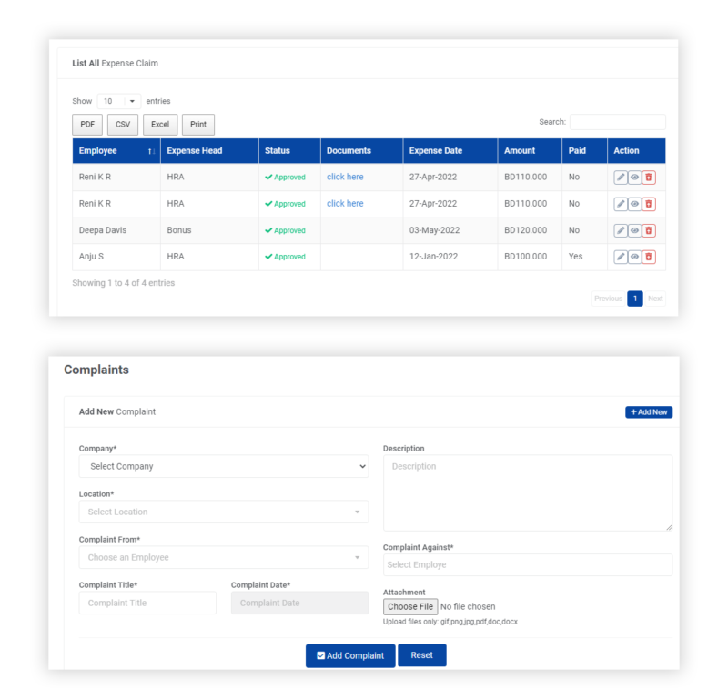
Task: Go to pagination page 1
Action: click(x=635, y=299)
